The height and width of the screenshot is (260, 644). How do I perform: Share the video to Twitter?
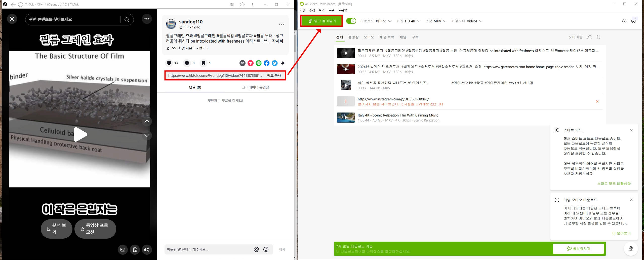pyautogui.click(x=275, y=63)
